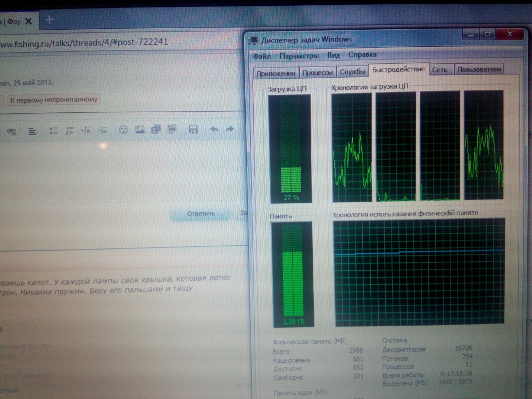532x399 pixels.
Task: Open the Параметры menu
Action: [298, 55]
